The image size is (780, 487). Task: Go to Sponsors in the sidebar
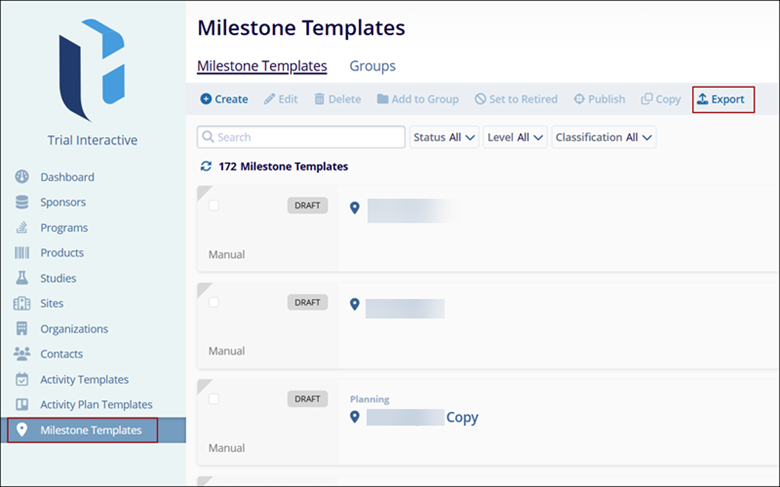tap(63, 202)
